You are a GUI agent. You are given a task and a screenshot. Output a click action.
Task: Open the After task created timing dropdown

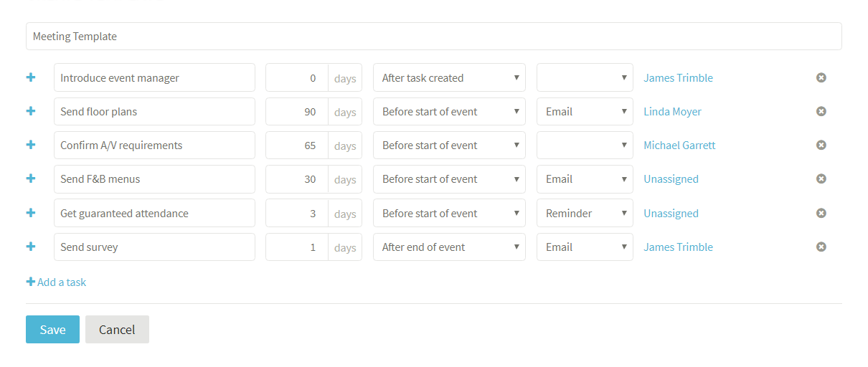point(449,77)
